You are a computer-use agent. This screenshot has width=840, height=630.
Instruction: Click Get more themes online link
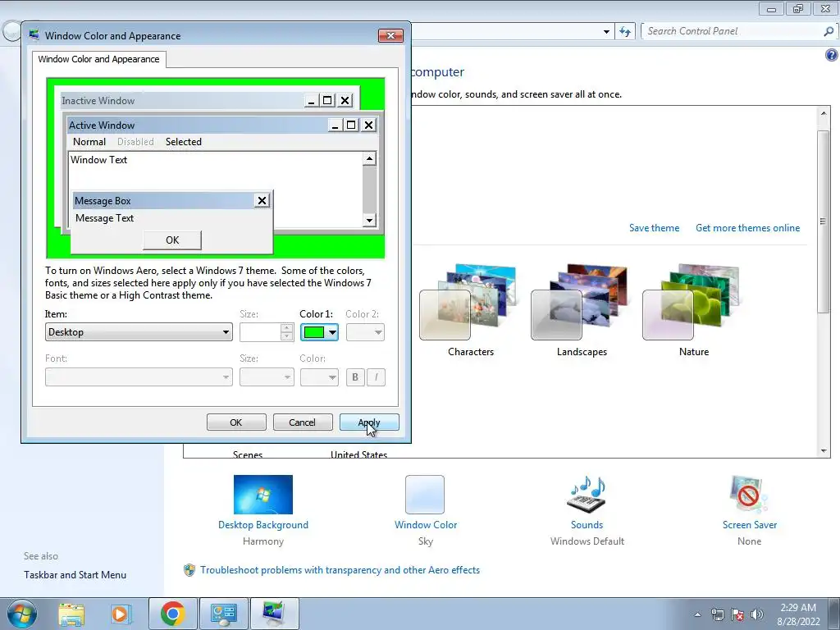point(747,228)
